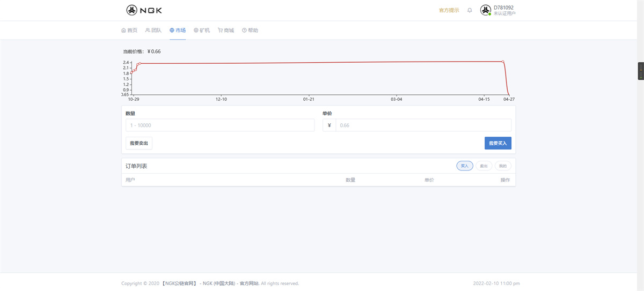Click the D781092 username text
The width and height of the screenshot is (644, 291).
(503, 8)
